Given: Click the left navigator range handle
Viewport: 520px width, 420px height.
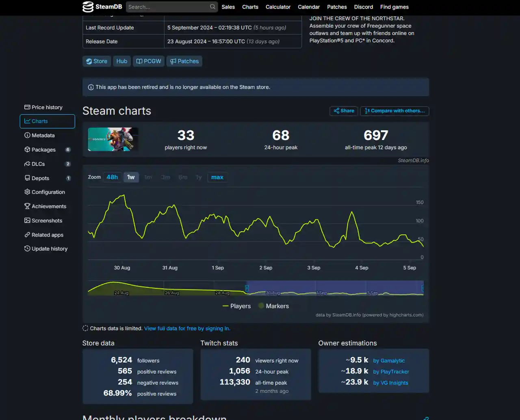Looking at the screenshot, I should (x=247, y=288).
